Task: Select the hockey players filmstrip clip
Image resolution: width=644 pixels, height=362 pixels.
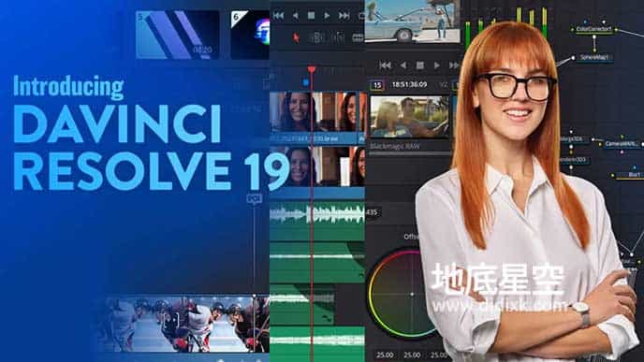Action: pos(185,325)
